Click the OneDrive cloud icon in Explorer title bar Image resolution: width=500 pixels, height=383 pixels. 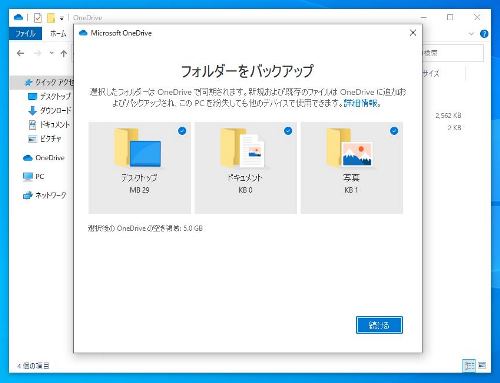(x=19, y=17)
